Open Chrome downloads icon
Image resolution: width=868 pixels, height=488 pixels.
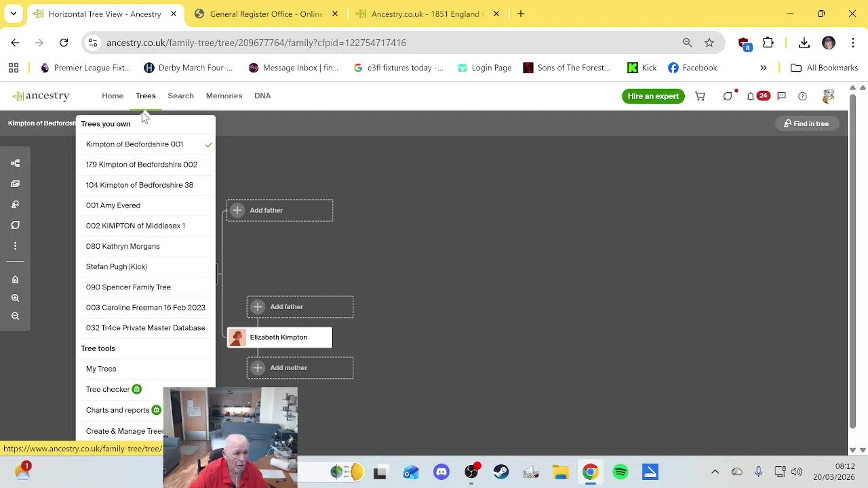804,43
